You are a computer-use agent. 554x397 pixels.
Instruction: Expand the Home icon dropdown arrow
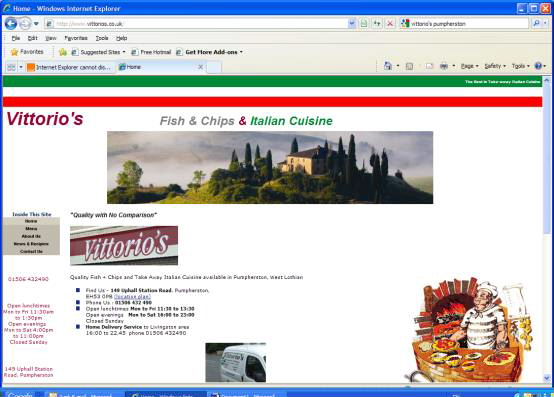tap(398, 66)
